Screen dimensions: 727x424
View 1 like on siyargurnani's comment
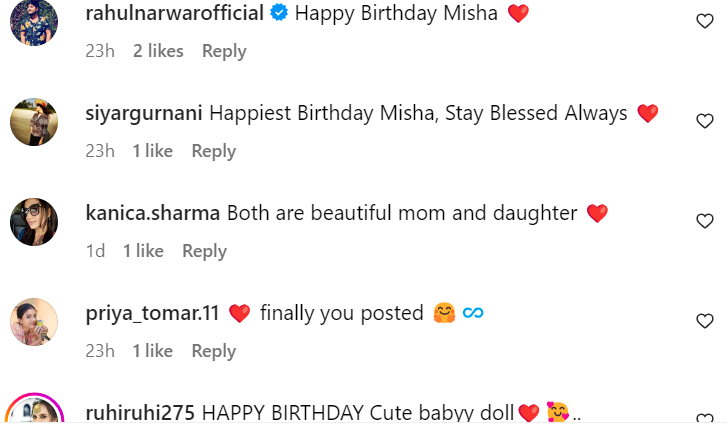click(x=153, y=151)
